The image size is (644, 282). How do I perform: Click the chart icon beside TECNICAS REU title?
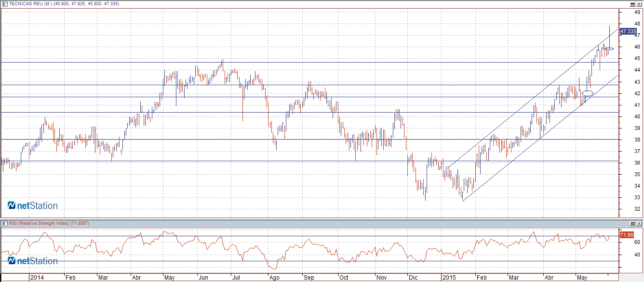4,4
